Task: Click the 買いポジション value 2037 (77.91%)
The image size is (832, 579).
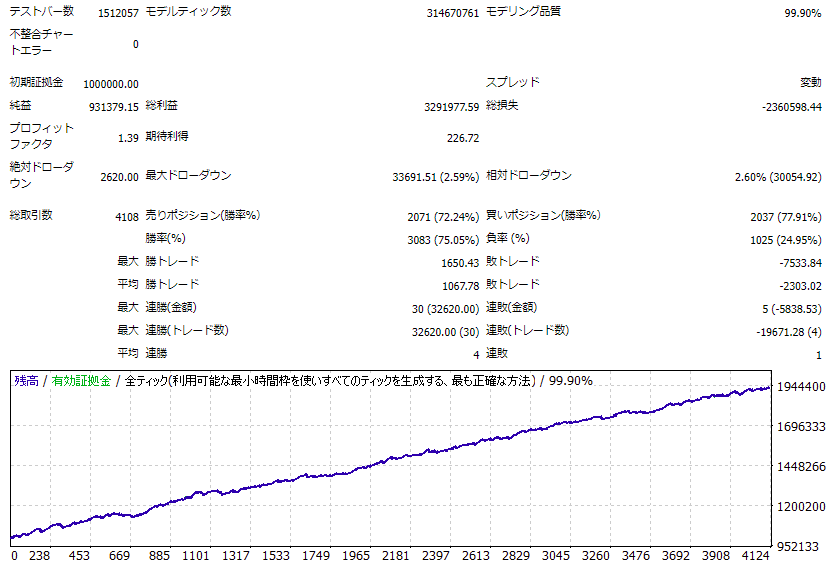Action: click(x=785, y=217)
